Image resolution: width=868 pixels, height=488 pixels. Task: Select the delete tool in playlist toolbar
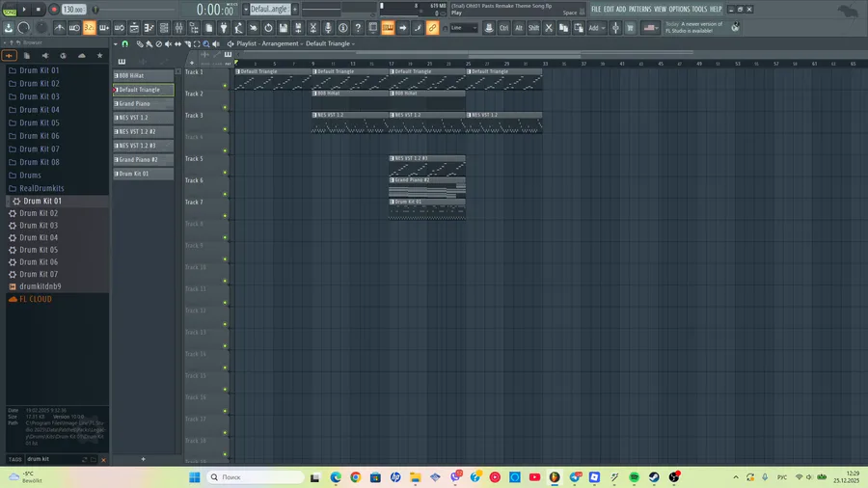pos(159,43)
